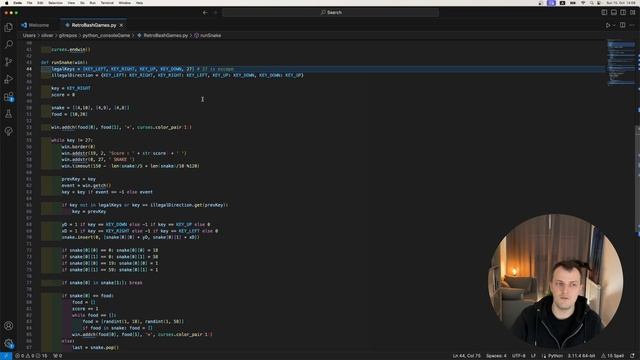Click the battery icon in macOS menu bar
Screen dimensions: 640x360
[573, 3]
